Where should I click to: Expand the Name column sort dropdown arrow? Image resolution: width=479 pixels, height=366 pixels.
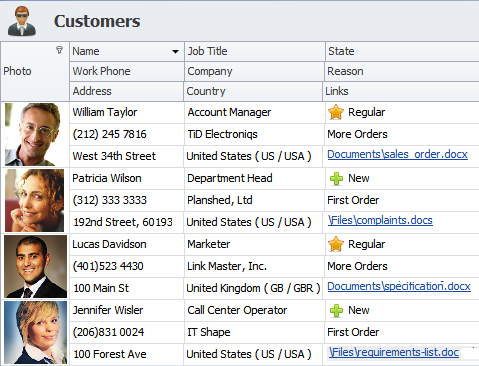175,52
